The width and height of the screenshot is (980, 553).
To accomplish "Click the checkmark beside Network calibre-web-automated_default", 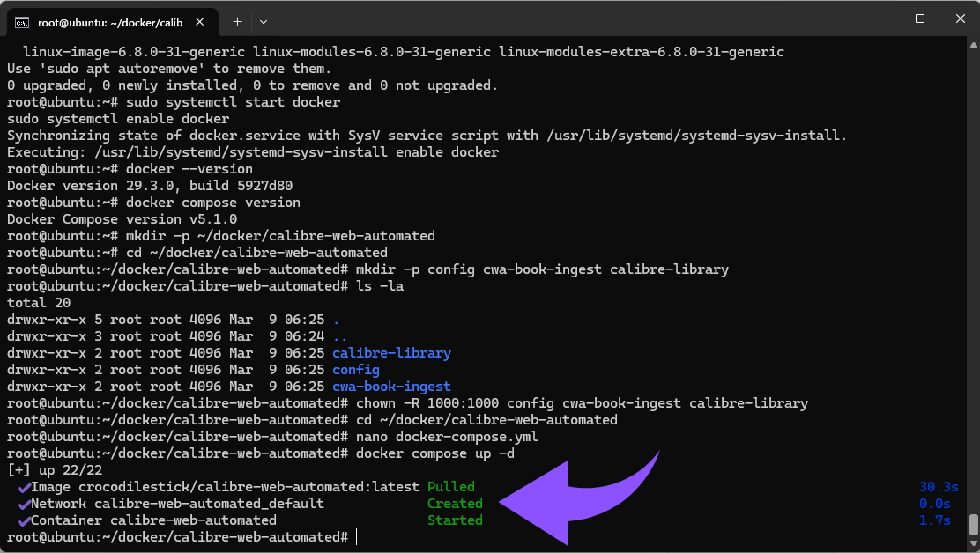I will tap(24, 504).
